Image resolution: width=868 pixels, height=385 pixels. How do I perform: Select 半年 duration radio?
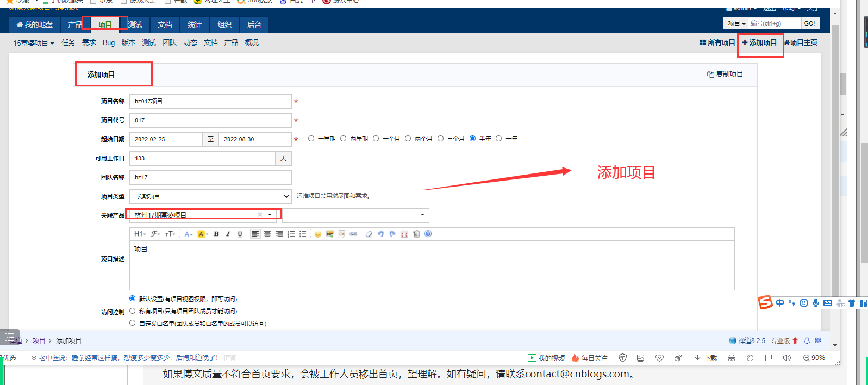click(x=472, y=139)
